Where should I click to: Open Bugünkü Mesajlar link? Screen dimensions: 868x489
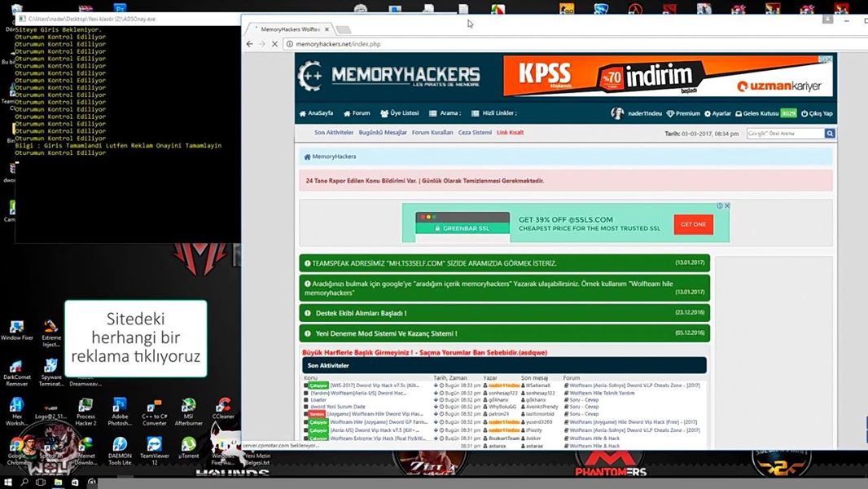383,133
